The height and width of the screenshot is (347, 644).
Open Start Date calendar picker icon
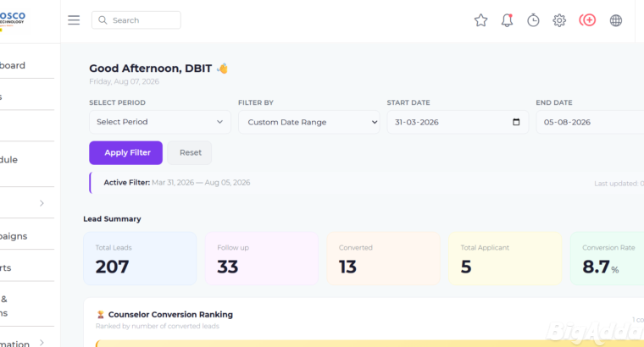pyautogui.click(x=516, y=122)
